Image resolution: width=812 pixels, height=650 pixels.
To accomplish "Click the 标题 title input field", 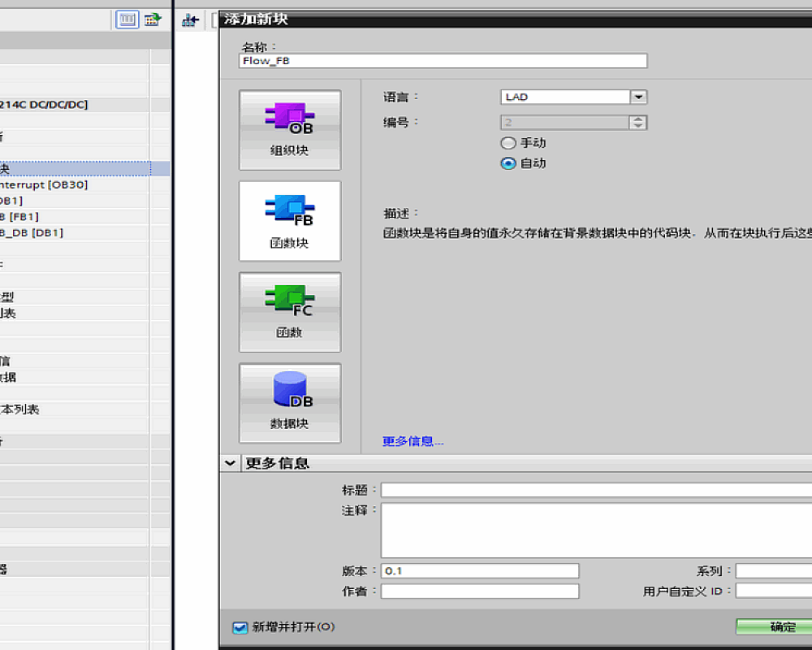I will 596,490.
